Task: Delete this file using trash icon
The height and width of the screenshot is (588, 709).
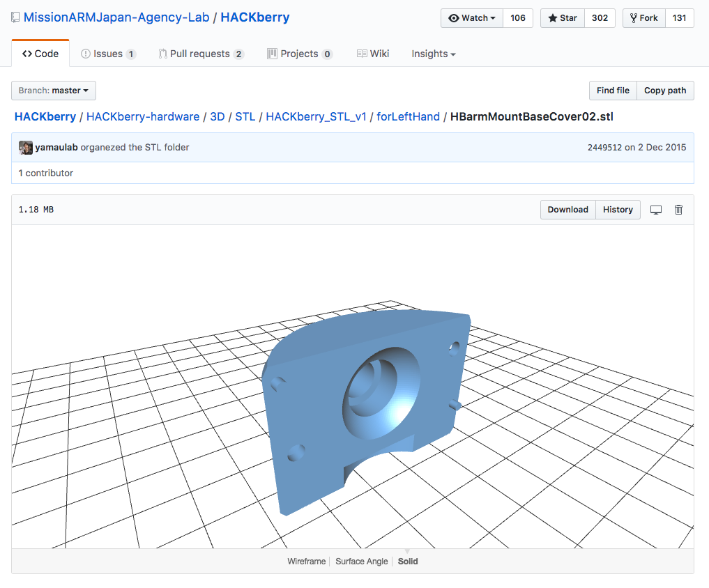Action: point(678,210)
